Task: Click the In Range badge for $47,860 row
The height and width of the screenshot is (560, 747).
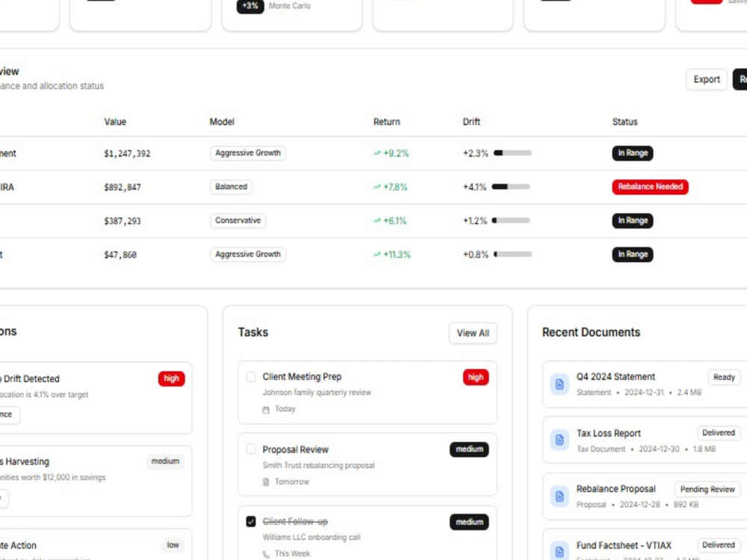Action: tap(633, 255)
